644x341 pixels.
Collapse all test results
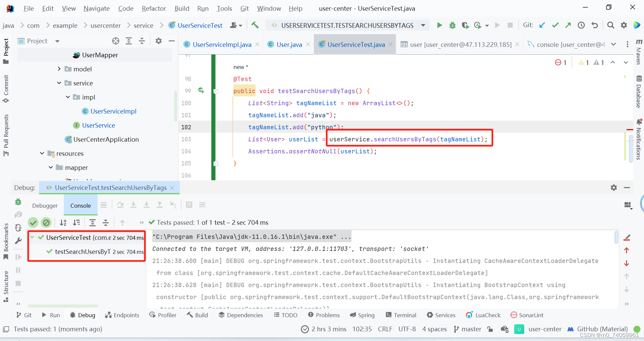(x=106, y=222)
